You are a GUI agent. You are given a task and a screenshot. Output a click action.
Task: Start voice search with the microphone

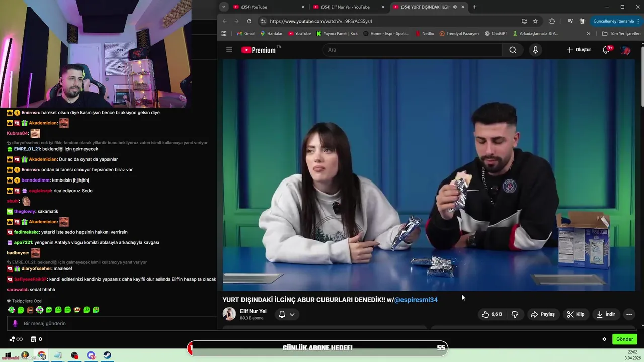(535, 50)
